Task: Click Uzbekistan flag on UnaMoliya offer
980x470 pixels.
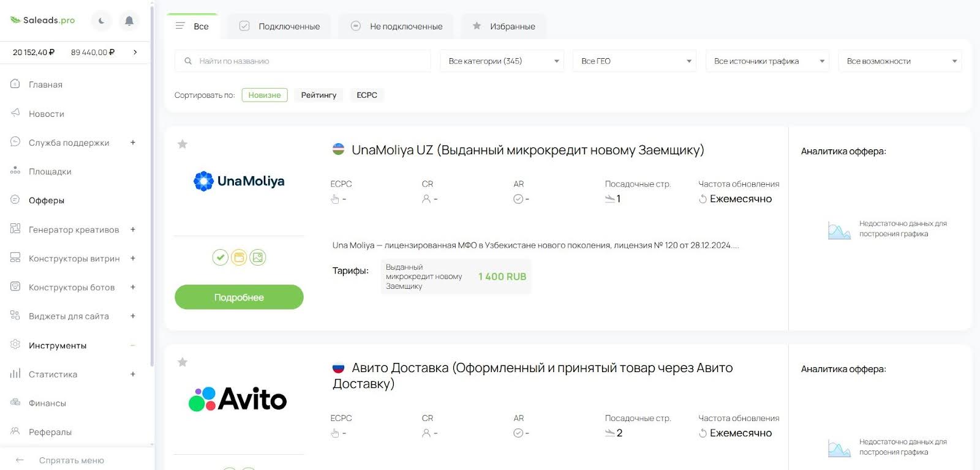Action: coord(338,149)
